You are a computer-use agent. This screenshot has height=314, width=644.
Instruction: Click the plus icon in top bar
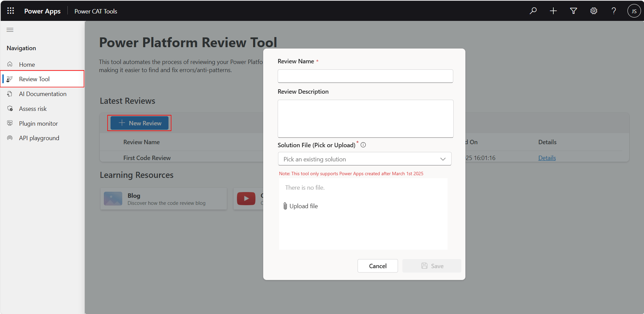coord(553,11)
